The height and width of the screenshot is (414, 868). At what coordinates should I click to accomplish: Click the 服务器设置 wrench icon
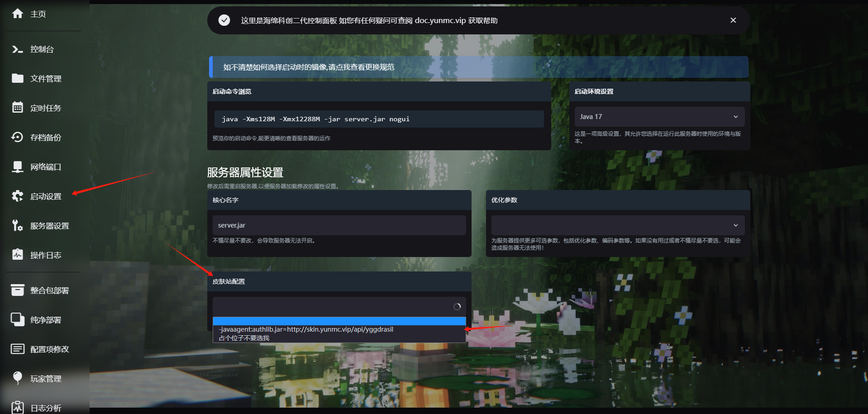18,225
